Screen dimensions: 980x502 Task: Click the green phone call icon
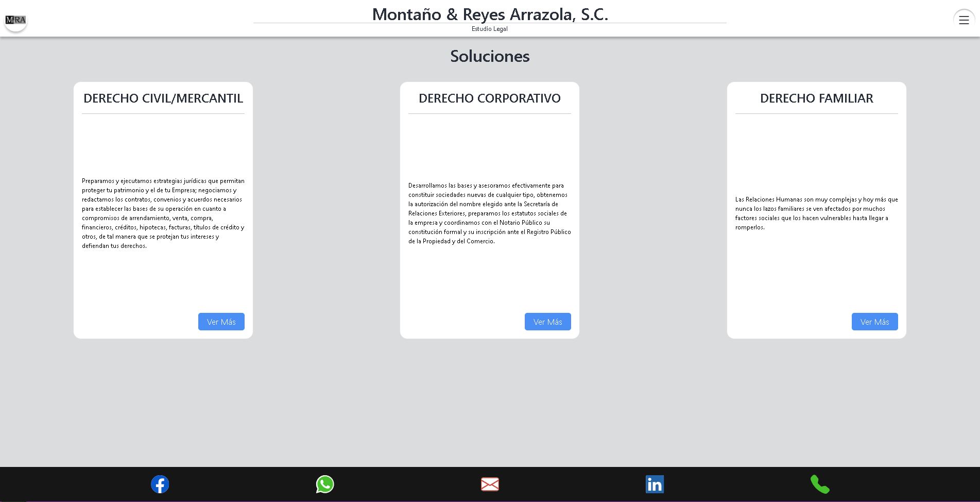tap(820, 484)
